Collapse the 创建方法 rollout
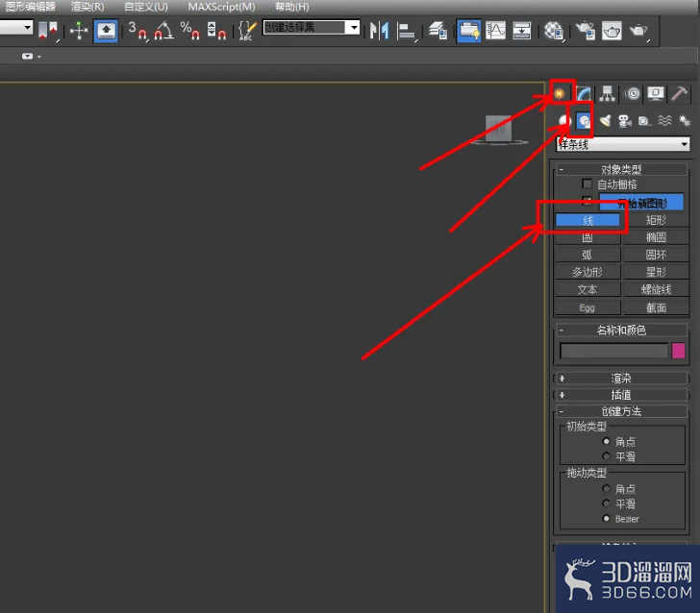 (620, 411)
